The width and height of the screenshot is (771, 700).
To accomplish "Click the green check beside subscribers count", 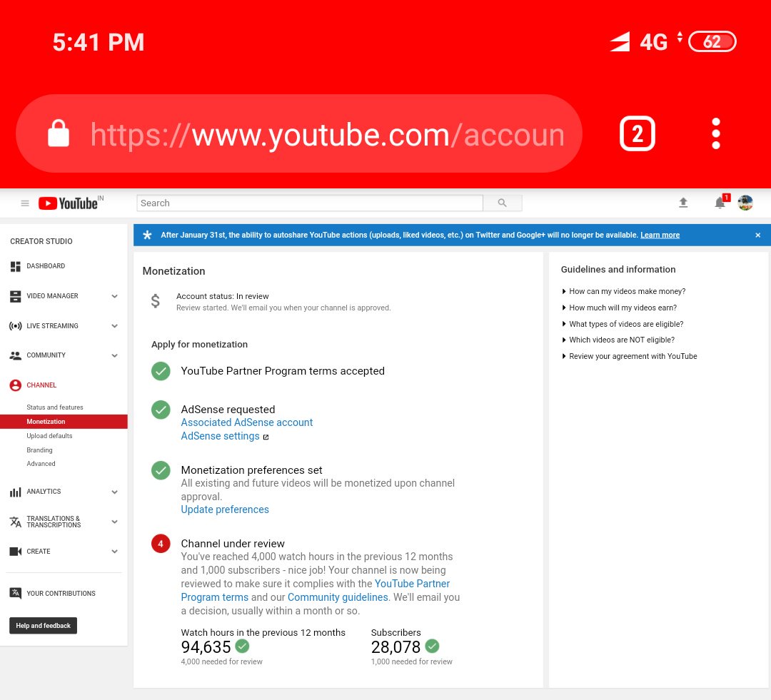I will click(x=432, y=646).
